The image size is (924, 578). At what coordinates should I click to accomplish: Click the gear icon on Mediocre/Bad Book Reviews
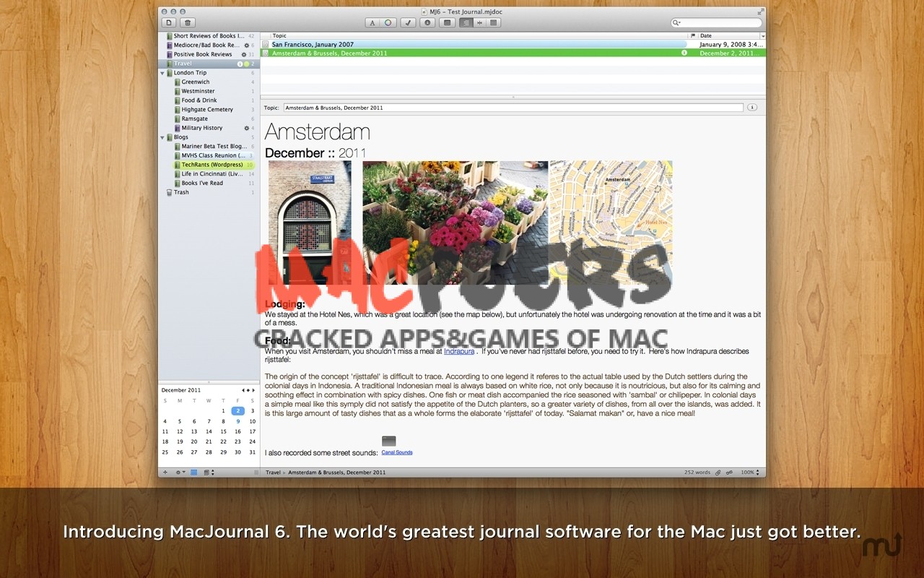pos(246,45)
